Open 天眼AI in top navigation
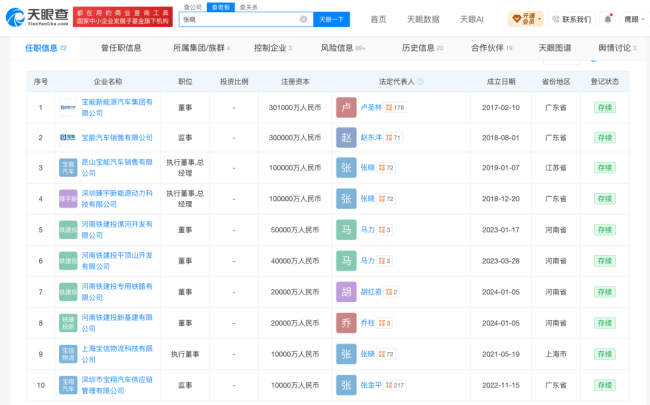This screenshot has height=405, width=650. [x=472, y=19]
